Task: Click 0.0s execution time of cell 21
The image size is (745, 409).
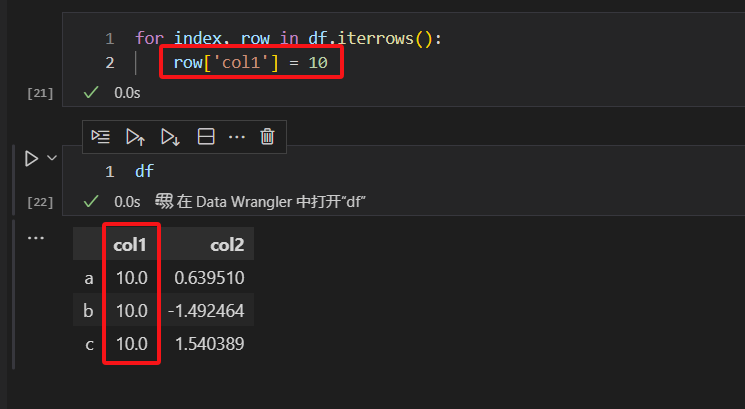Action: click(x=127, y=93)
